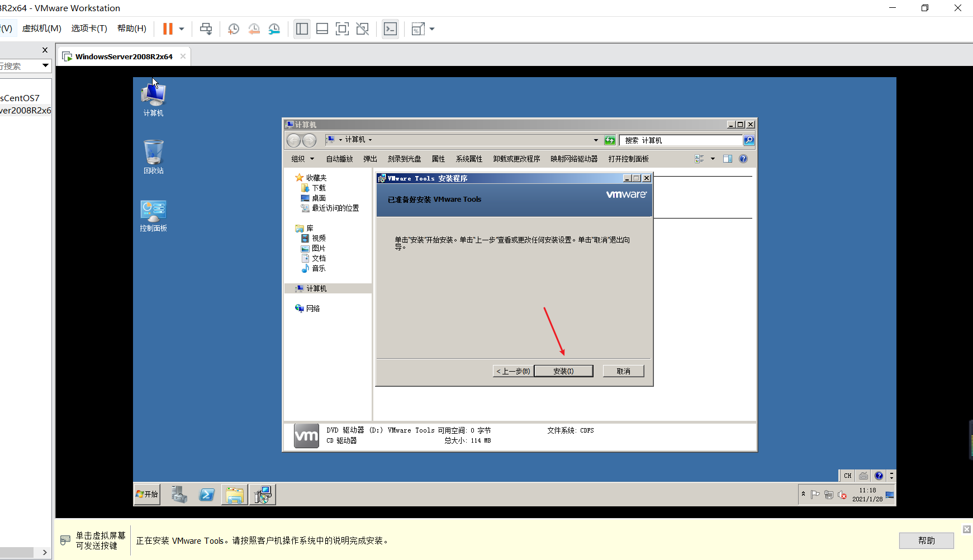Open the 虚拟机(M) menu
Viewport: 973px width, 560px height.
(x=42, y=29)
